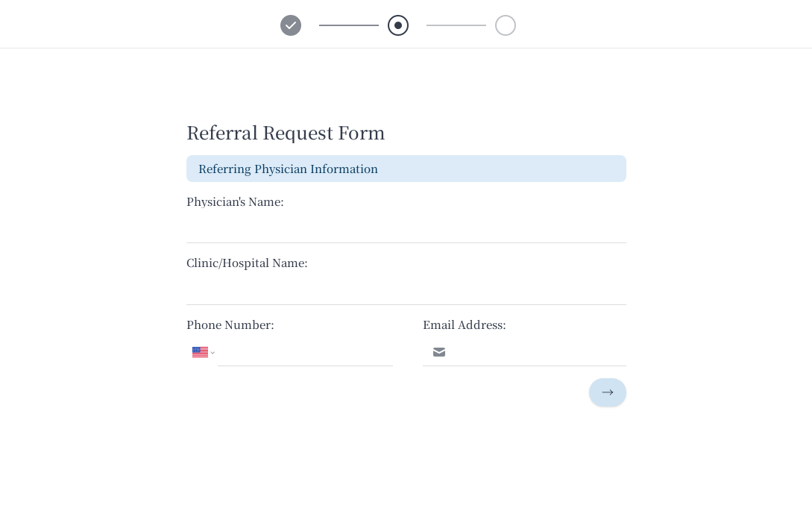Click the dark progress line after step one

point(349,25)
